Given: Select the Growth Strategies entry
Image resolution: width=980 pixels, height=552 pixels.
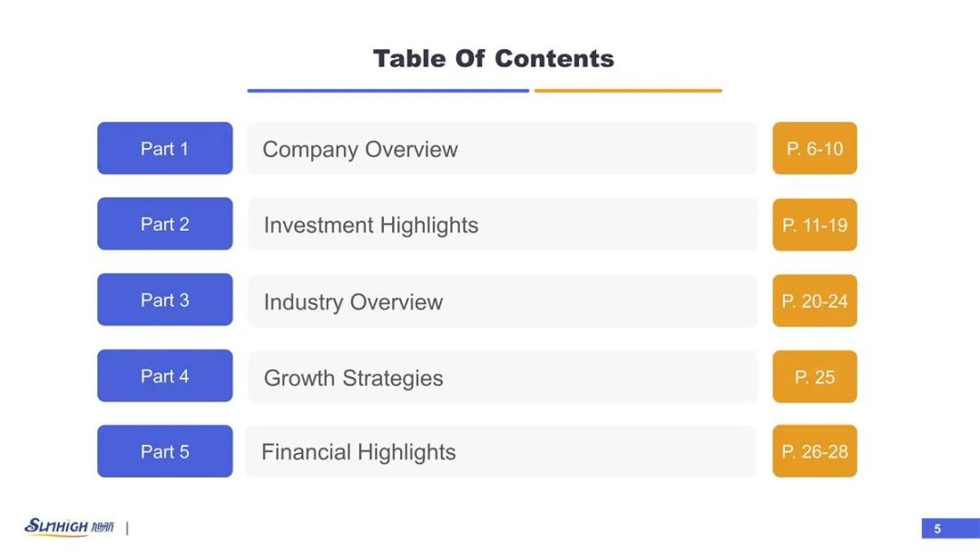Looking at the screenshot, I should pyautogui.click(x=503, y=377).
